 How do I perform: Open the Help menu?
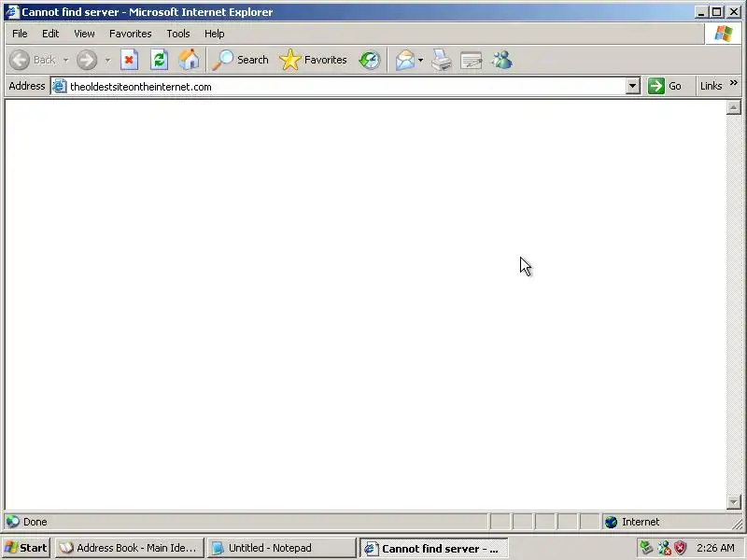pyautogui.click(x=214, y=34)
